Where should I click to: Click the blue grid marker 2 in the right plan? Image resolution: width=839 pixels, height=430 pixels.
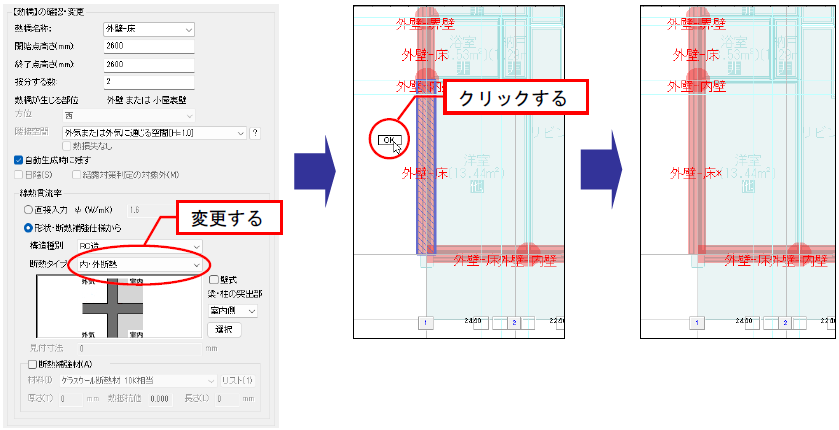785,323
